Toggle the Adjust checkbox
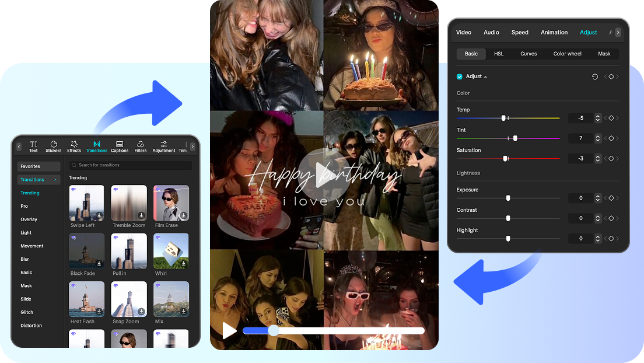This screenshot has height=363, width=644. (460, 77)
